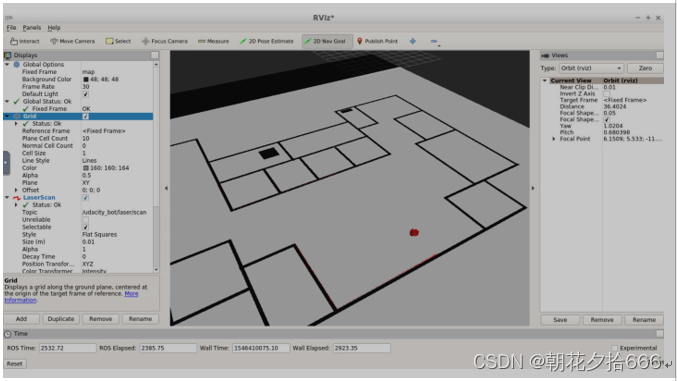The width and height of the screenshot is (677, 381).
Task: Click the red LaserScan display icon
Action: pyautogui.click(x=17, y=197)
